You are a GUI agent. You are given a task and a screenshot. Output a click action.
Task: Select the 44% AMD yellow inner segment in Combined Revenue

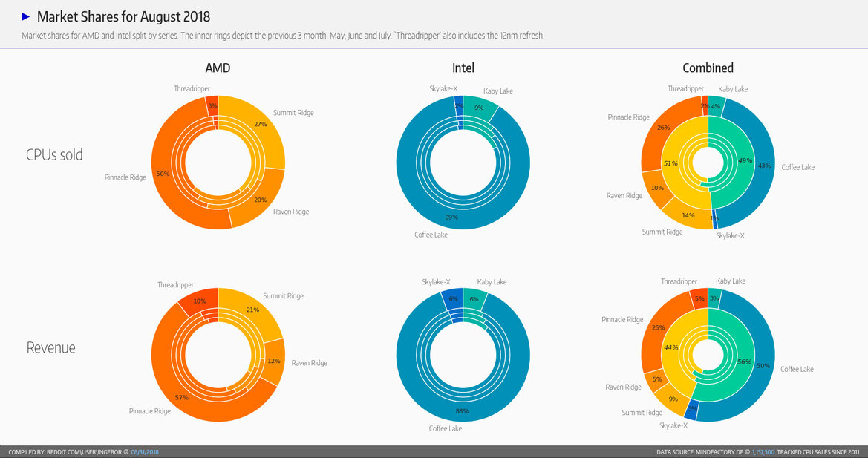coord(671,348)
